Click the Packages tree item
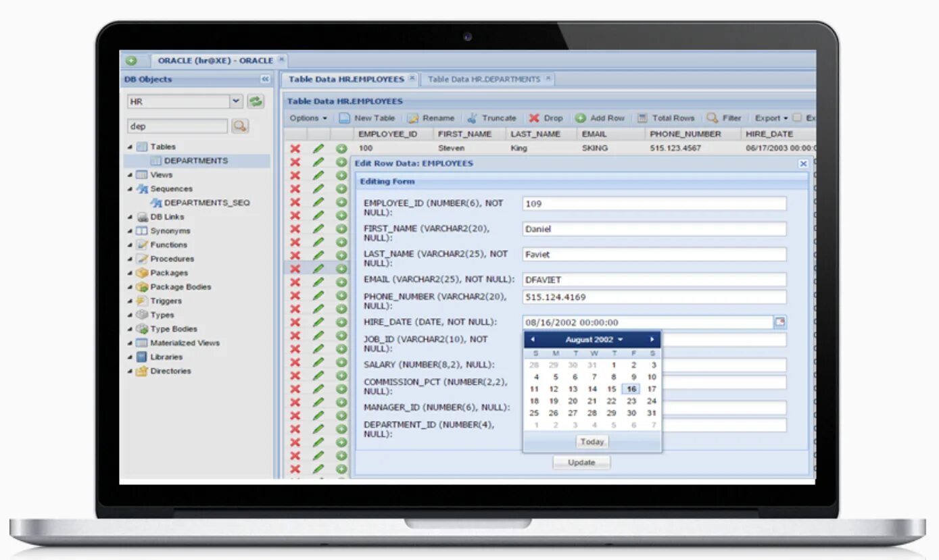The height and width of the screenshot is (560, 939). [162, 273]
